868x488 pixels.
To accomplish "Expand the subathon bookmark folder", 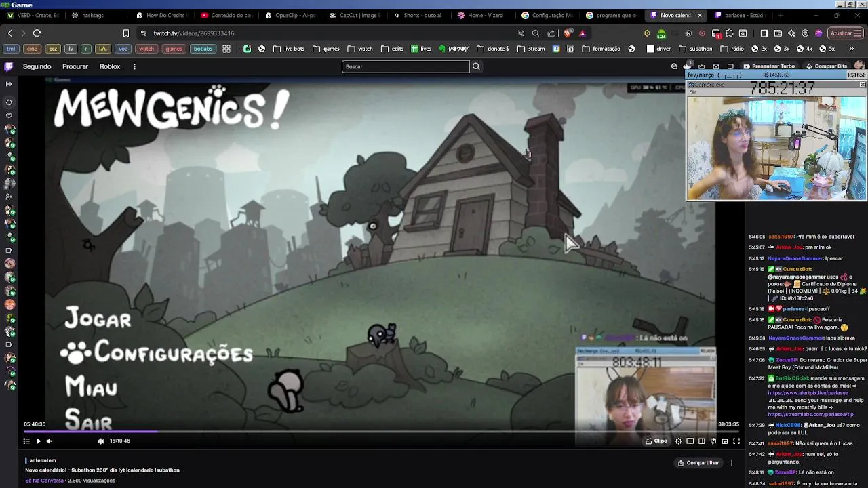I will coord(695,49).
